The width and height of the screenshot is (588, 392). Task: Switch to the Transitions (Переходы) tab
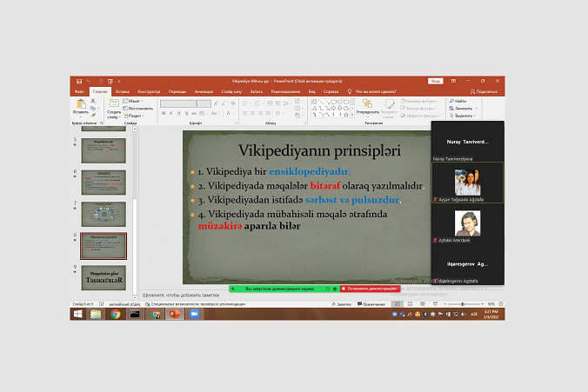click(177, 92)
